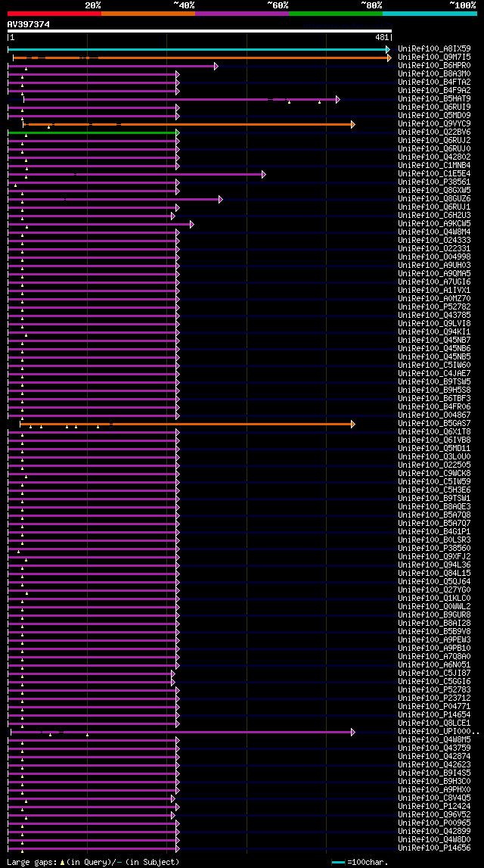484x868 pixels.
Task: Click label UniRef100_Q8LCE1
Action: tap(434, 723)
